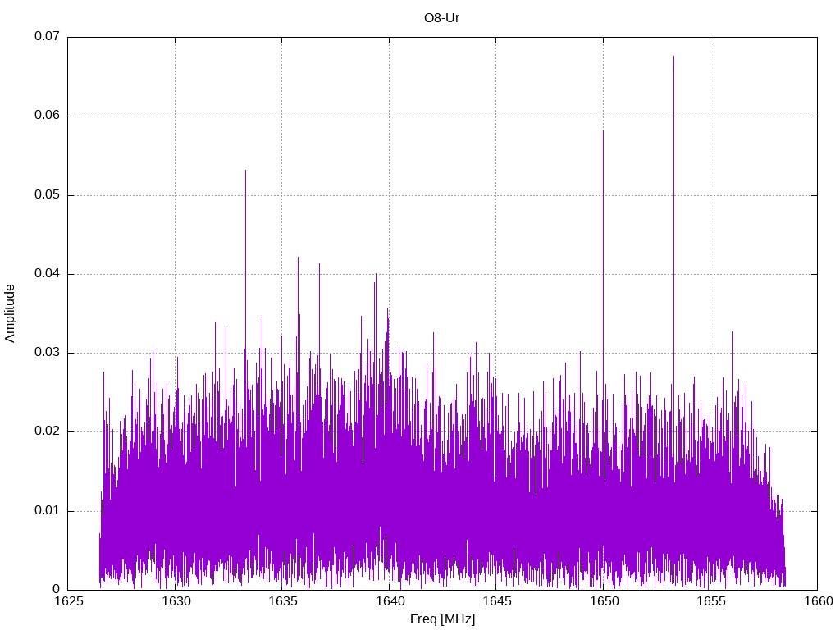Click the Amplitude y-axis label
Image resolution: width=840 pixels, height=630 pixels.
click(x=10, y=313)
